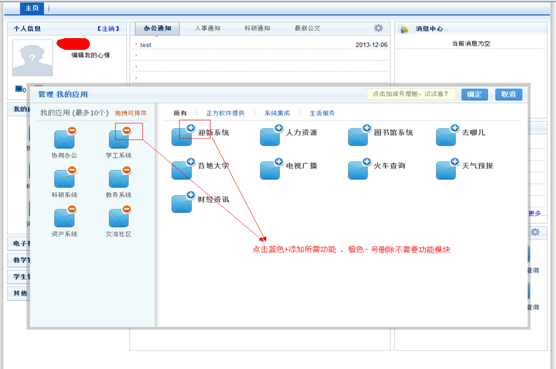Add 去哪儿 using blue plus badge
The height and width of the screenshot is (369, 556).
[x=455, y=128]
